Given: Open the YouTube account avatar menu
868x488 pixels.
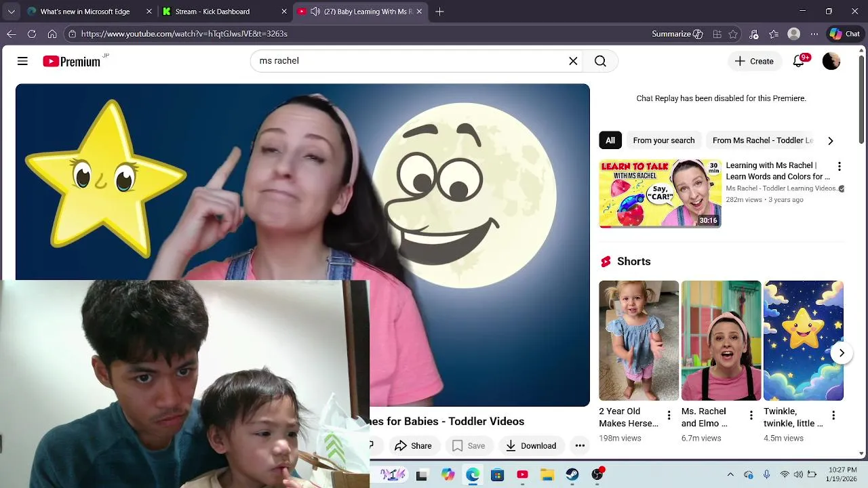Looking at the screenshot, I should pos(831,61).
